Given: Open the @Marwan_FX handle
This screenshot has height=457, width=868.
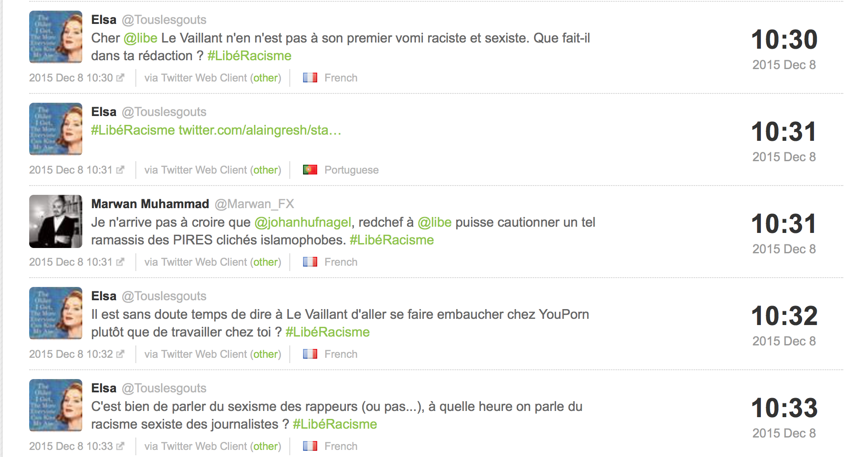Looking at the screenshot, I should click(x=254, y=204).
